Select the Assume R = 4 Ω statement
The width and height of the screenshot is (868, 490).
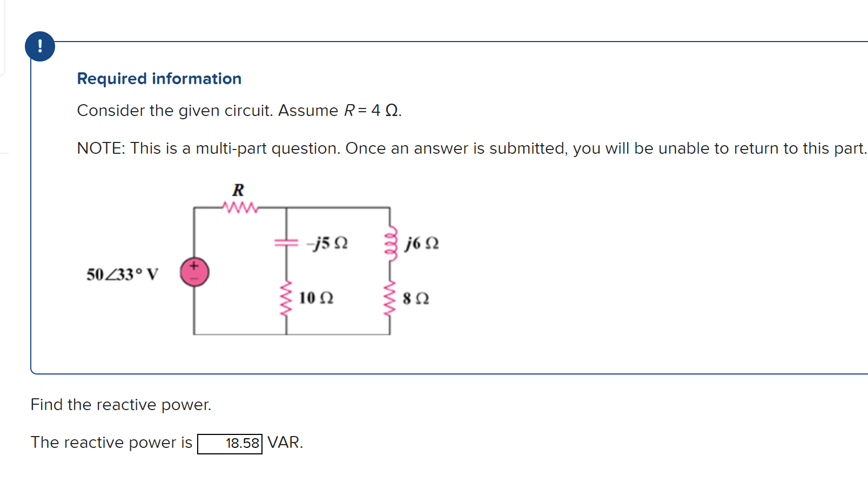[238, 111]
